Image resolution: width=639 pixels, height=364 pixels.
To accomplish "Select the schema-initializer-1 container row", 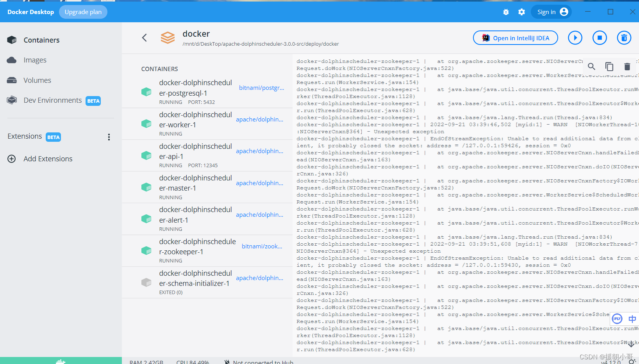I will tap(207, 282).
